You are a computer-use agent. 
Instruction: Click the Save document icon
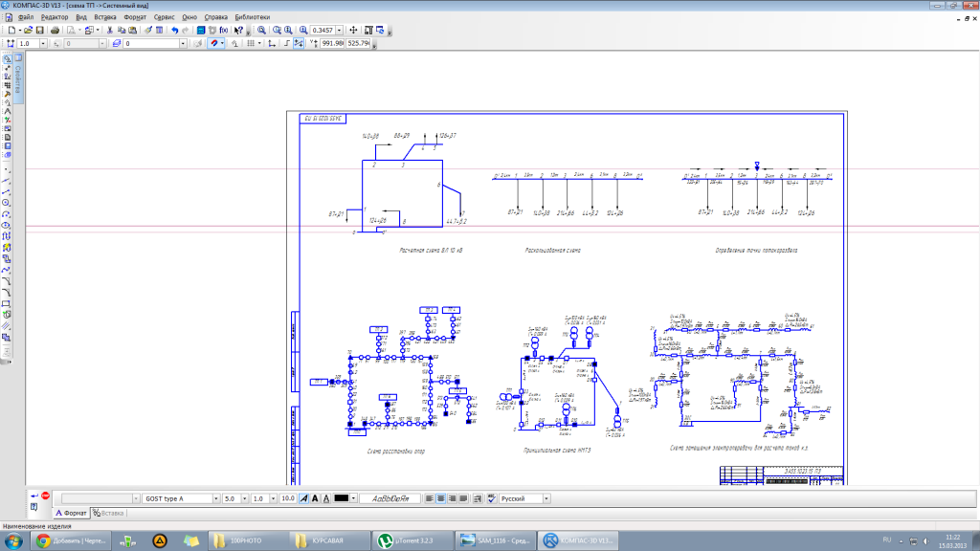coord(40,31)
